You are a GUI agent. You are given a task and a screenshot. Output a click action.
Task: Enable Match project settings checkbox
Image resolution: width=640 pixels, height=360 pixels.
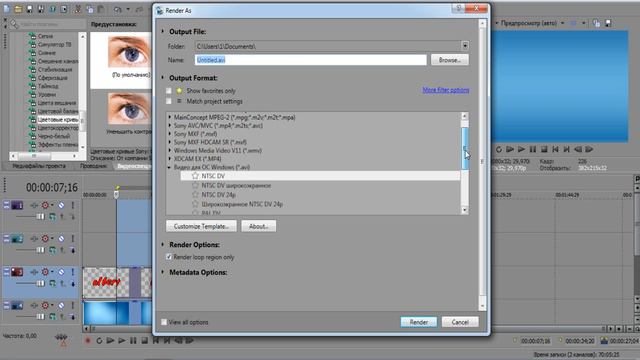(x=169, y=101)
